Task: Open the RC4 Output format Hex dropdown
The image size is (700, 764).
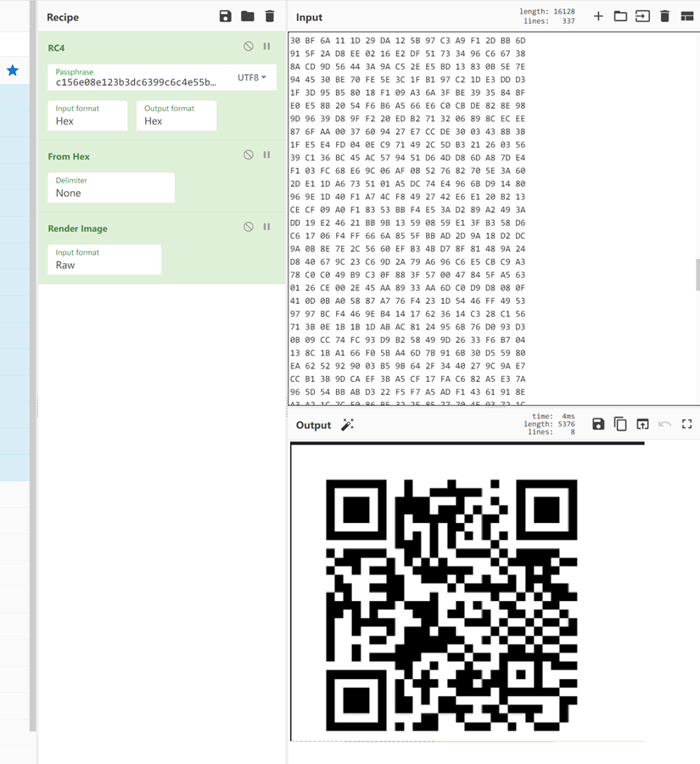Action: click(176, 115)
